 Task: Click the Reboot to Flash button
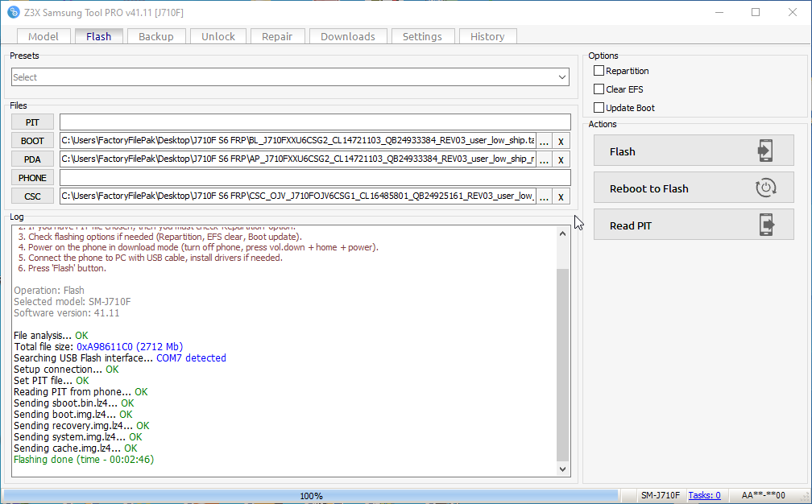[694, 188]
